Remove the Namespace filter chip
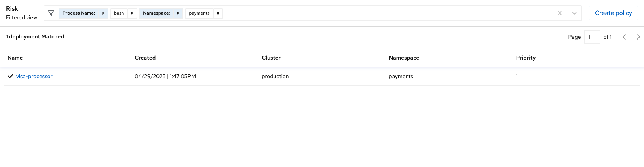The image size is (644, 167). point(178,13)
